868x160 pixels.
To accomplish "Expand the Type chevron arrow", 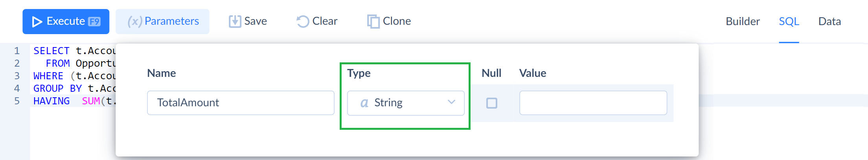I will coord(451,102).
